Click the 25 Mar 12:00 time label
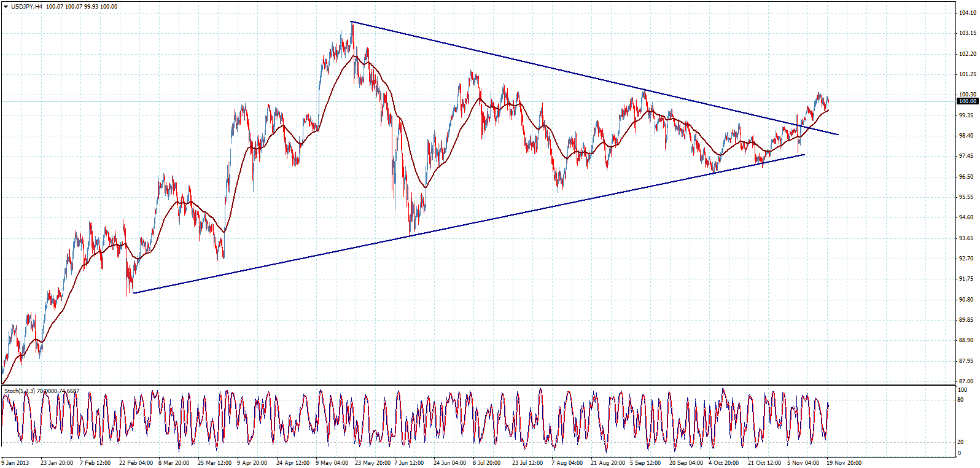This screenshot has width=980, height=468. pyautogui.click(x=214, y=463)
